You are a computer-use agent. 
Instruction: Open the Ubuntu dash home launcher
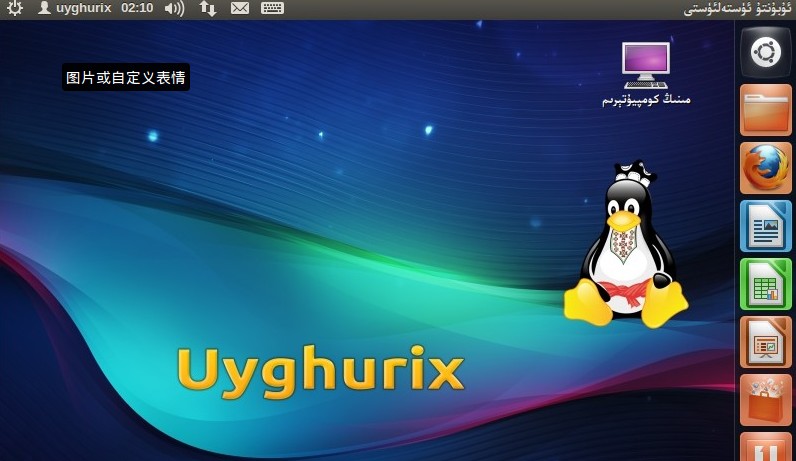click(766, 52)
